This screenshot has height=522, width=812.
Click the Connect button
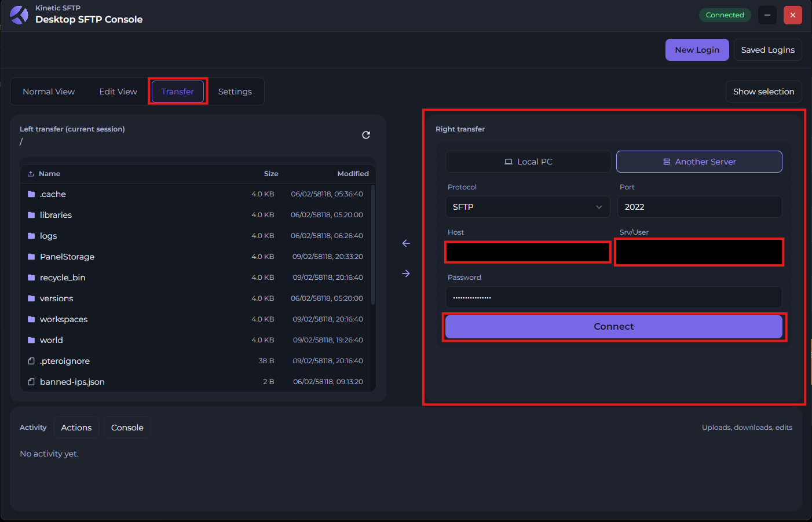[613, 327]
